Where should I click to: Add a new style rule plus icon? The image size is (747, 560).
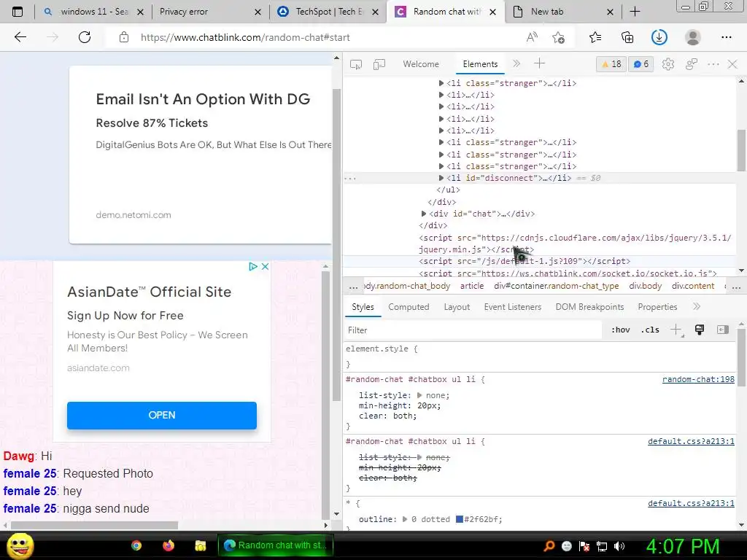676,330
